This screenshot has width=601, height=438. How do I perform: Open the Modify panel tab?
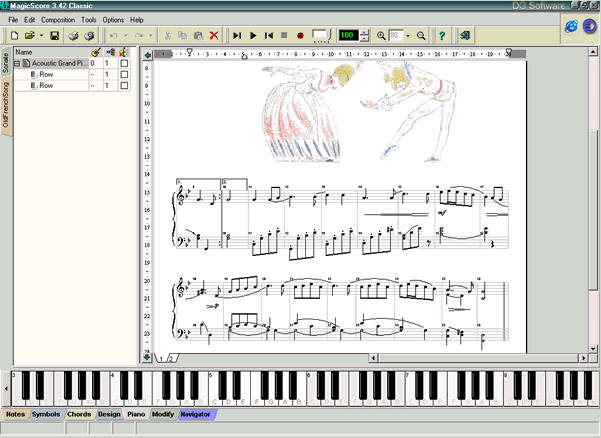(x=163, y=414)
